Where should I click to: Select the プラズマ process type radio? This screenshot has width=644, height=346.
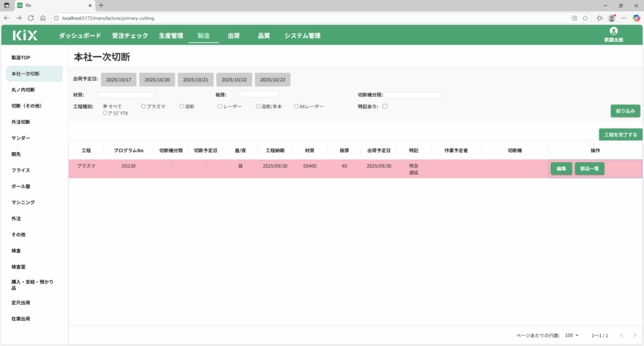click(x=143, y=106)
